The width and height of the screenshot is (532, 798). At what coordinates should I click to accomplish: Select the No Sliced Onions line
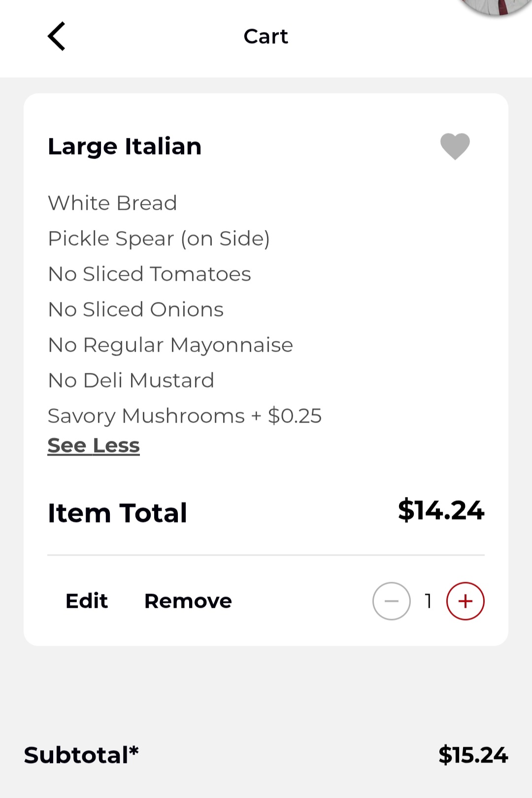(x=135, y=309)
